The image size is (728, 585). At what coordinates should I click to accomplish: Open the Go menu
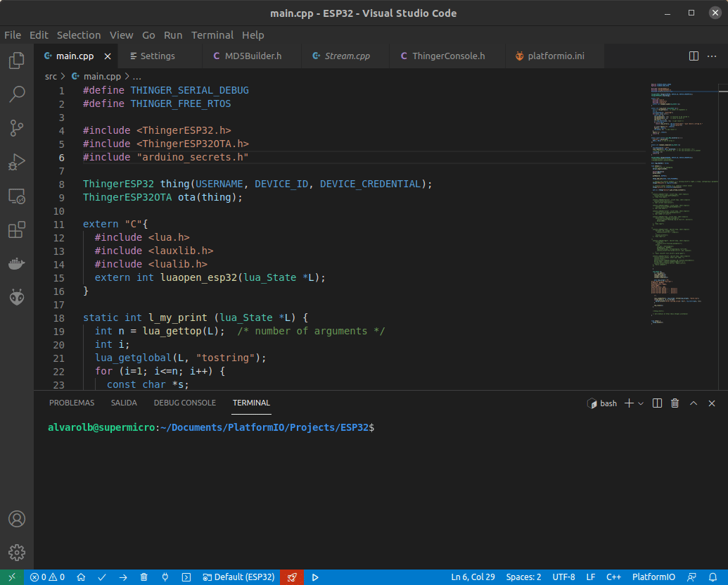[x=148, y=35]
